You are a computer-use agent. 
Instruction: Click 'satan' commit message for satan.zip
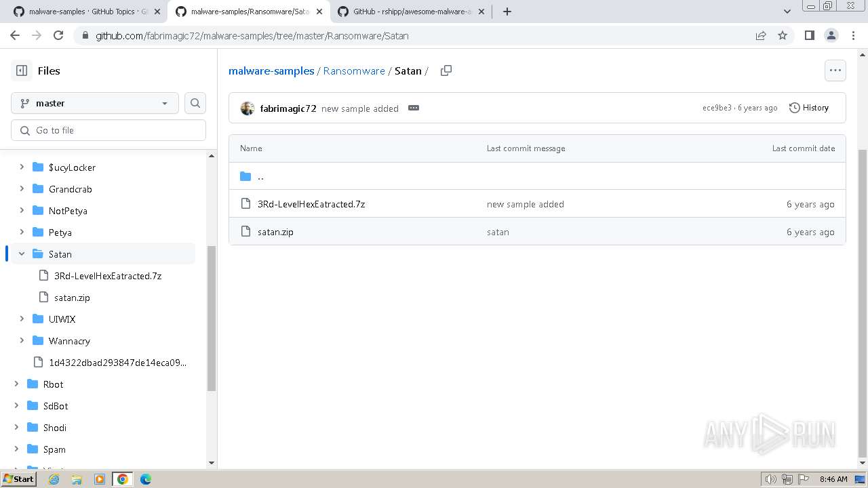click(498, 232)
